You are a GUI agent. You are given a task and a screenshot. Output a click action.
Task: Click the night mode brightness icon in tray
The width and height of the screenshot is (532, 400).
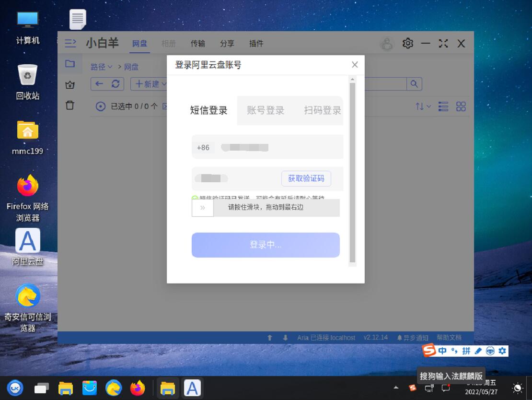[518, 388]
